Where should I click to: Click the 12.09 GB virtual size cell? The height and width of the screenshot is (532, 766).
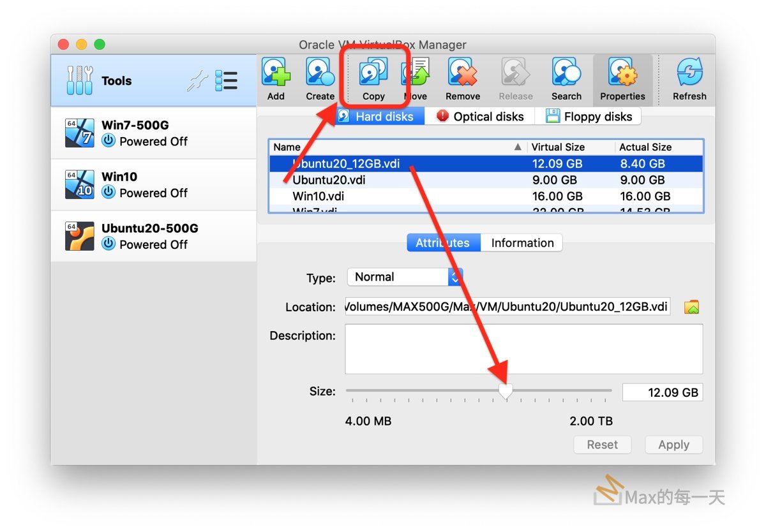coord(557,164)
